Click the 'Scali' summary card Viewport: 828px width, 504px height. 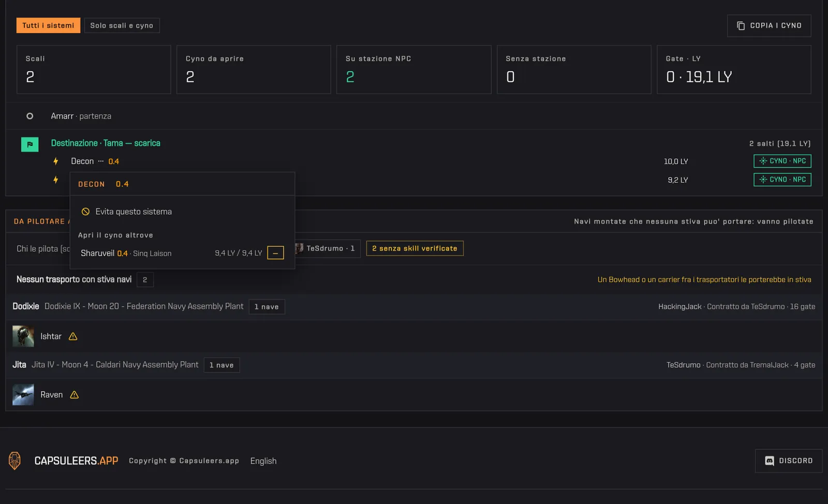(94, 69)
